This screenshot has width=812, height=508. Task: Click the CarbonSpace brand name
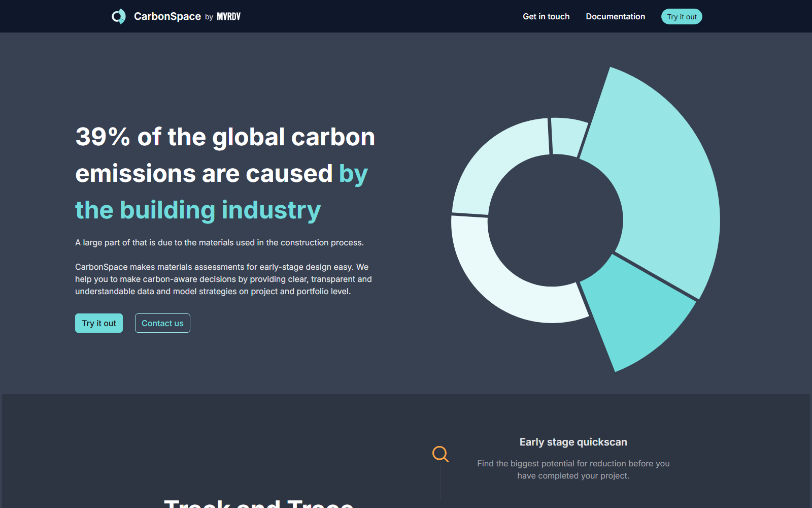coord(167,16)
